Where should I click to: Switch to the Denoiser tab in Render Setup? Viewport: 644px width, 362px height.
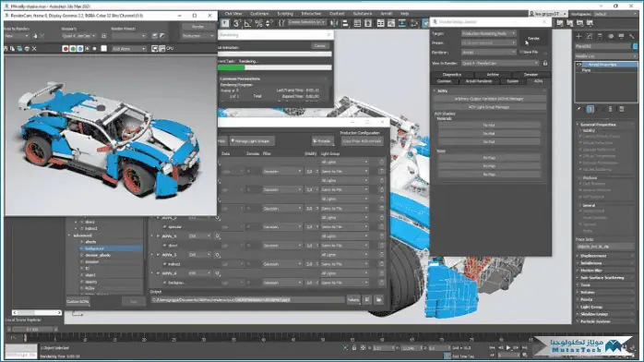(x=531, y=75)
